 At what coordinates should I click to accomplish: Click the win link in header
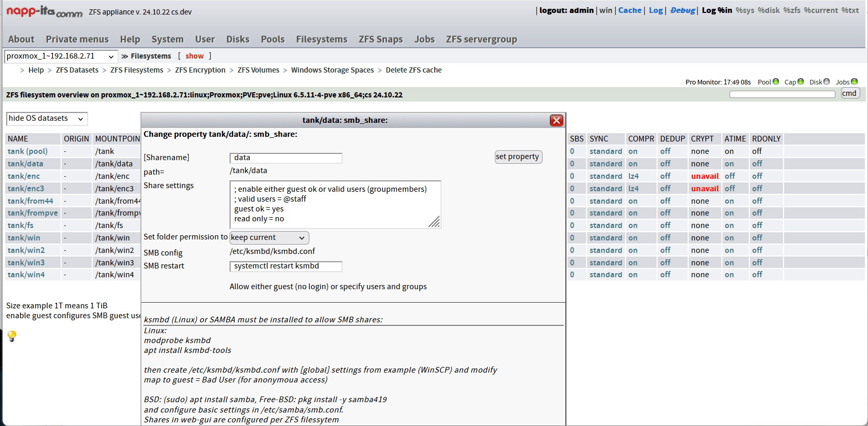tap(606, 10)
